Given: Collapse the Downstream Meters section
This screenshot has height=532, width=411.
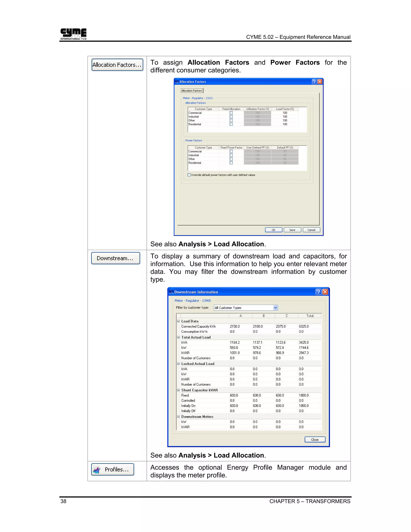Looking at the screenshot, I should [178, 417].
